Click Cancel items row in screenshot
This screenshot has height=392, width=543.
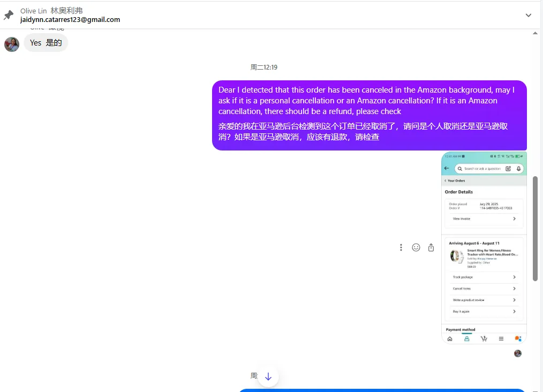click(x=484, y=289)
